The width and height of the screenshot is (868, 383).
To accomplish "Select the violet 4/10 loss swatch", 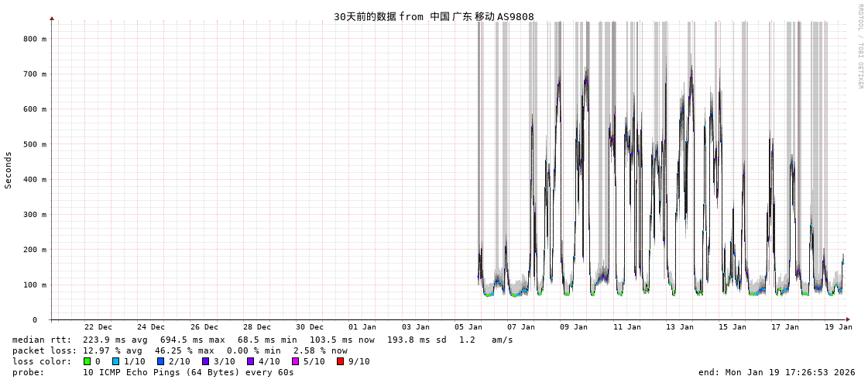I will tap(250, 361).
